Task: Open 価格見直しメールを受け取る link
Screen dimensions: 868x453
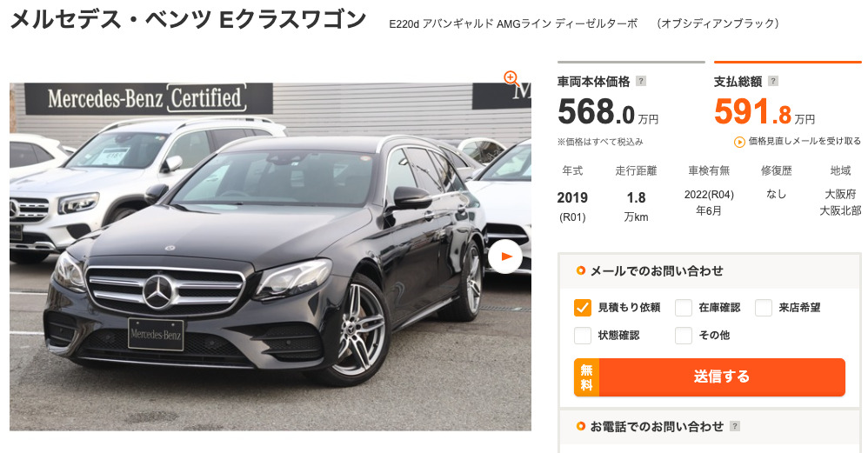Action: click(x=805, y=142)
